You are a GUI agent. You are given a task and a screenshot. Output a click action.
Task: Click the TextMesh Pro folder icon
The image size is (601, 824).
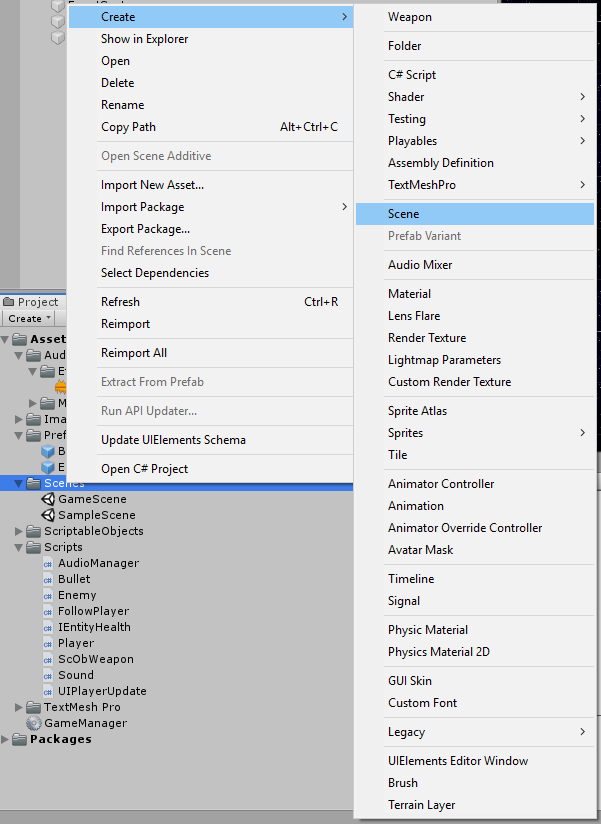[x=34, y=707]
